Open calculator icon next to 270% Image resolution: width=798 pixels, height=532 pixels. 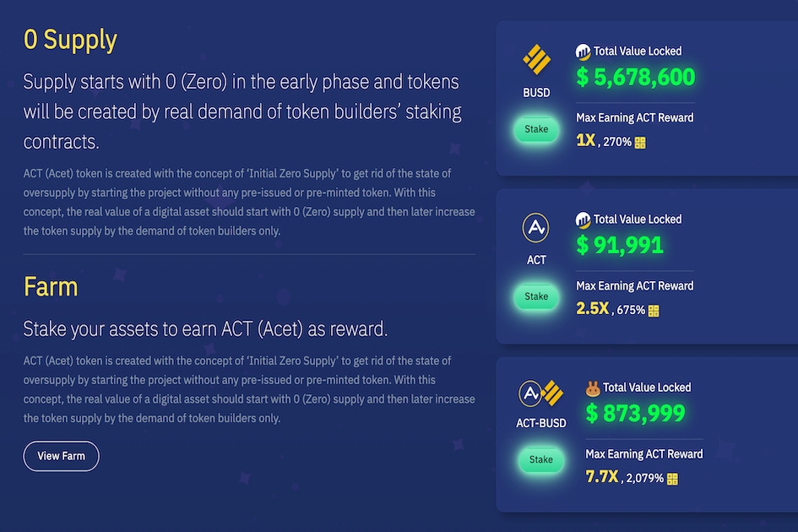click(x=640, y=143)
